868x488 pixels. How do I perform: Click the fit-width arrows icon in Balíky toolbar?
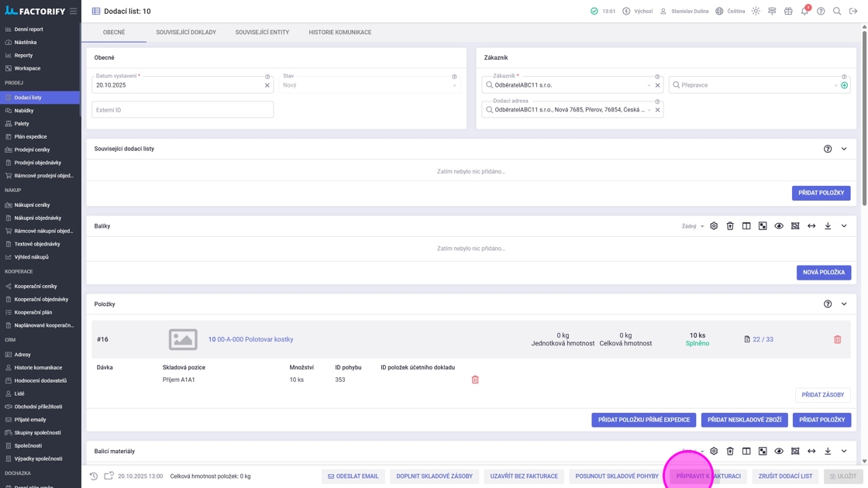pyautogui.click(x=811, y=225)
